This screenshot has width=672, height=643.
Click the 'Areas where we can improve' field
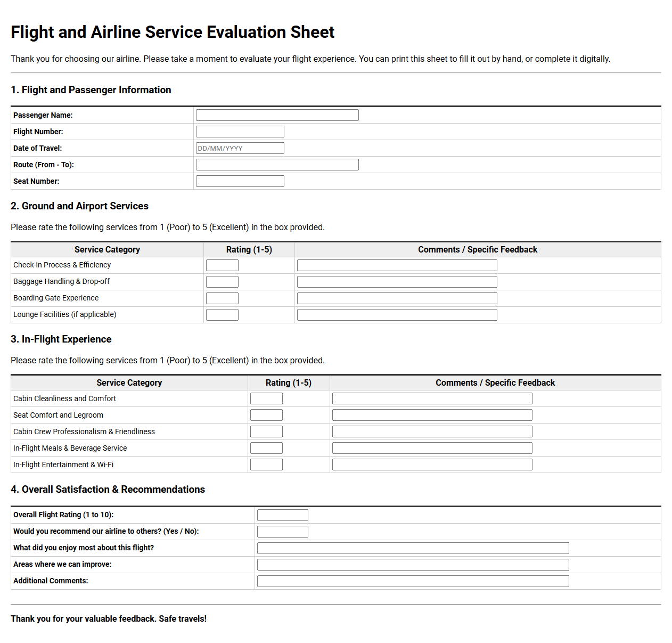tap(413, 565)
